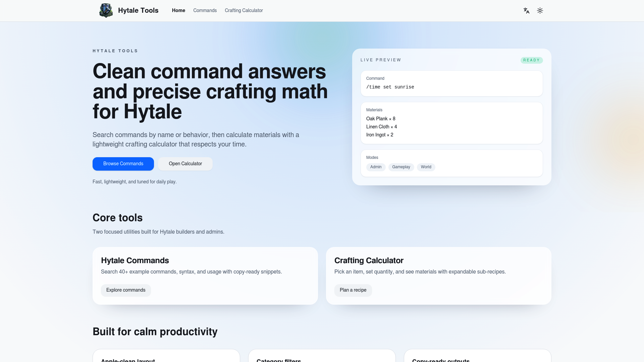Select the World mode chip
The height and width of the screenshot is (362, 644).
[x=426, y=167]
